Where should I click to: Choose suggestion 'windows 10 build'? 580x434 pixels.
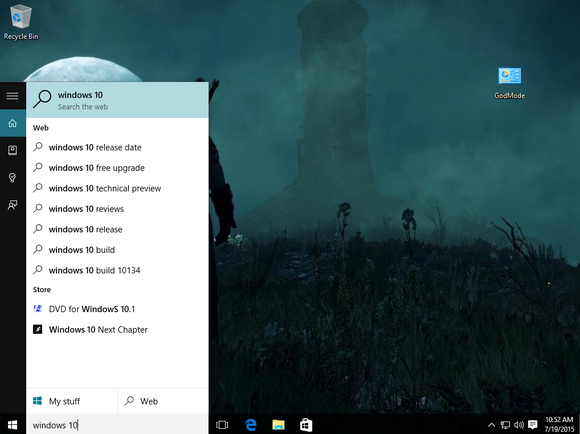[x=117, y=250]
